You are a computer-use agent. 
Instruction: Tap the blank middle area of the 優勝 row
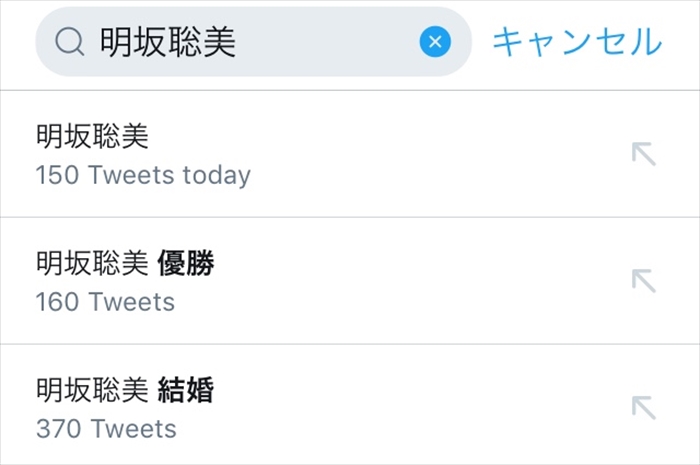point(420,281)
